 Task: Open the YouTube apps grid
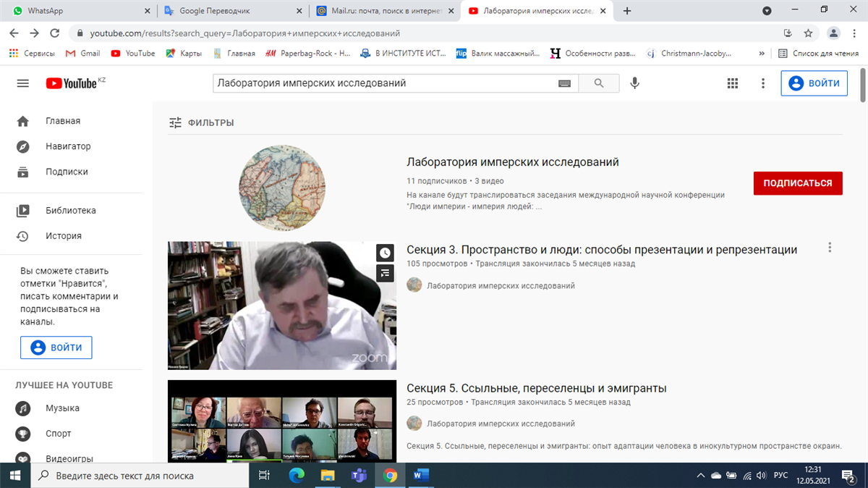pos(733,83)
